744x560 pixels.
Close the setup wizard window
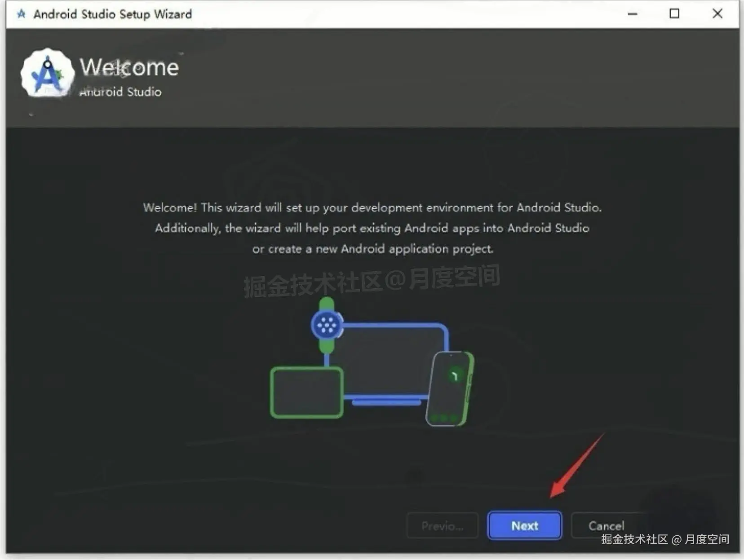pyautogui.click(x=717, y=14)
